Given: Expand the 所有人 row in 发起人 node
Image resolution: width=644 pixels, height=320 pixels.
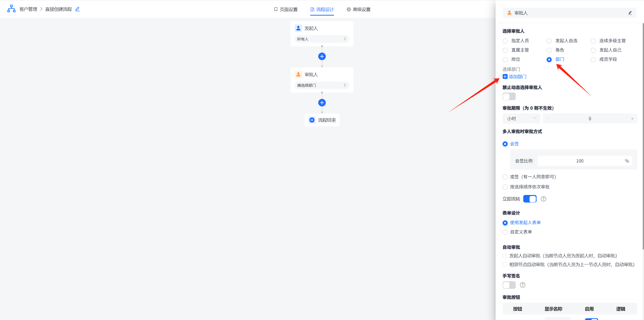Looking at the screenshot, I should pos(322,39).
